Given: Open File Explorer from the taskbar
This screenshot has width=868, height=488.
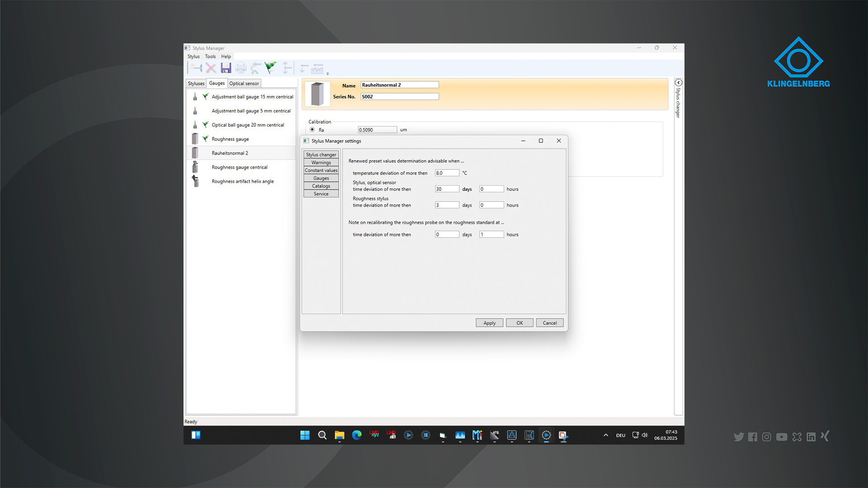Looking at the screenshot, I should click(340, 435).
